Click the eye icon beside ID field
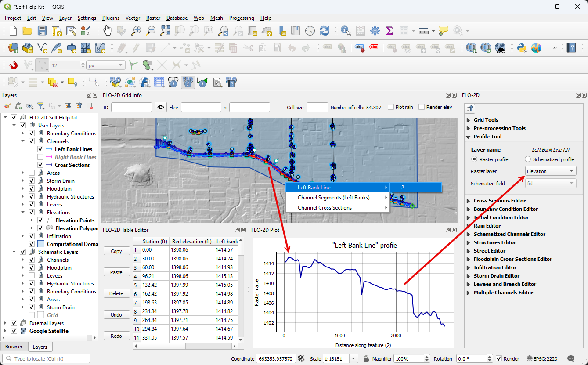The width and height of the screenshot is (588, 365). [x=161, y=107]
